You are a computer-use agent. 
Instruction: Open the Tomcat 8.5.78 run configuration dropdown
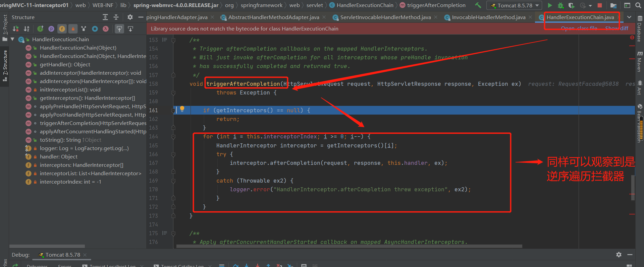click(x=515, y=5)
